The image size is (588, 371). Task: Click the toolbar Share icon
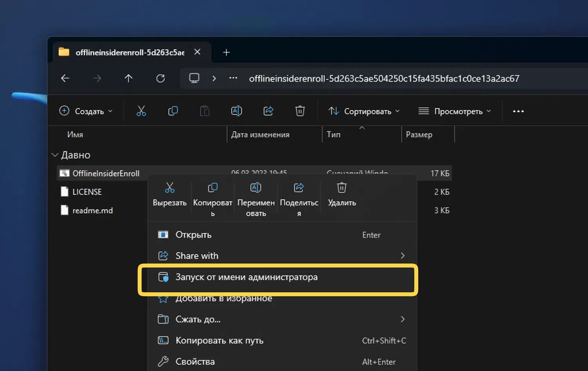point(269,111)
